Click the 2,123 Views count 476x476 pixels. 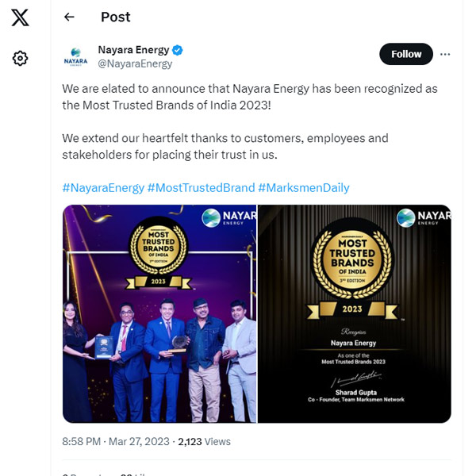204,441
